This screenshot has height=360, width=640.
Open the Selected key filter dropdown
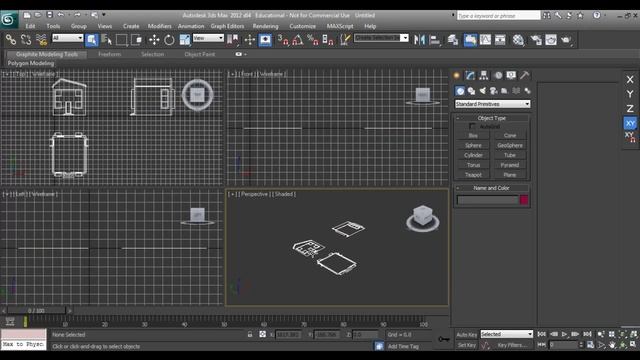(507, 334)
